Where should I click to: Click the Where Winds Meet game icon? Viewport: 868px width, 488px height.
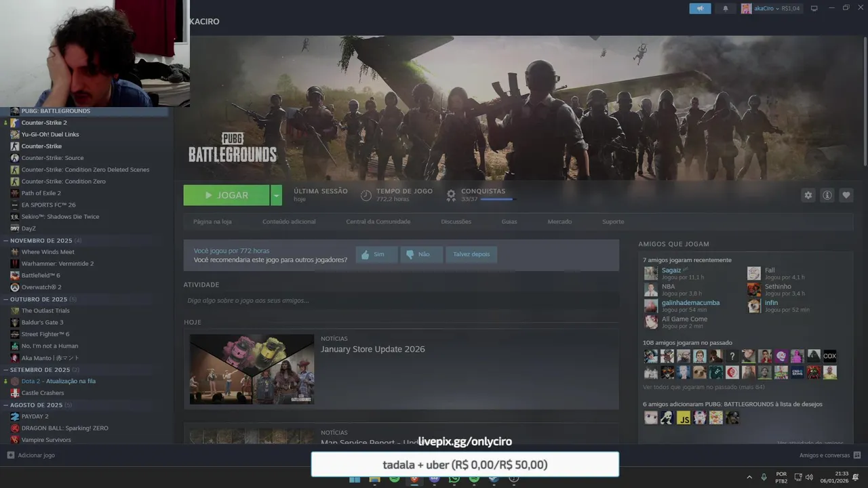coord(15,252)
